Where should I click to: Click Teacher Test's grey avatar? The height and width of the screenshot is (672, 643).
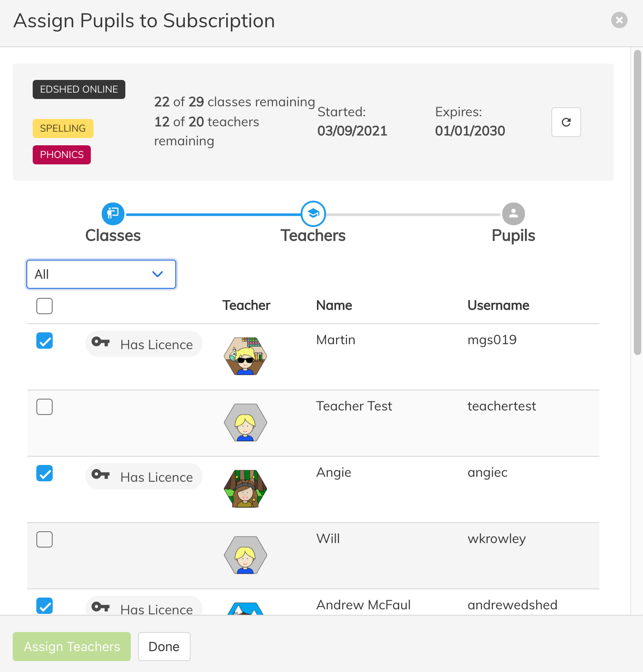[x=245, y=422]
